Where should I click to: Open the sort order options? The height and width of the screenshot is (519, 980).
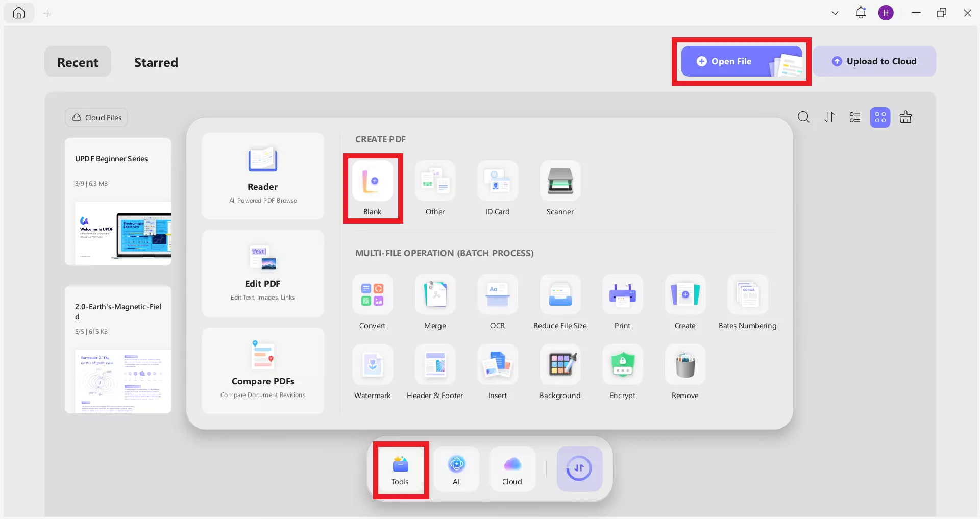pos(829,117)
